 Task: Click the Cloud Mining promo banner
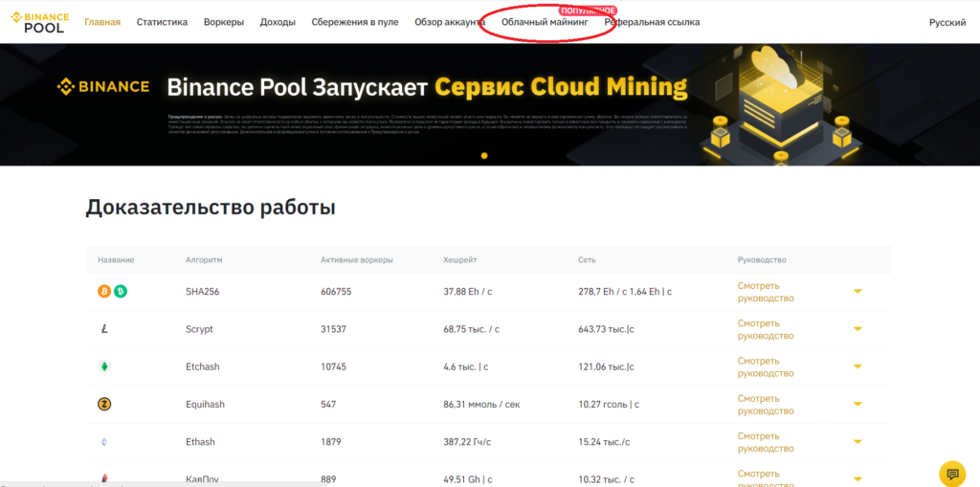(x=427, y=88)
